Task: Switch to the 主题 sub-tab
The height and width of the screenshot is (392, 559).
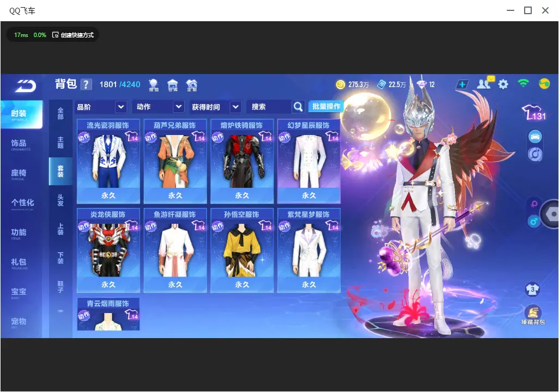Action: pyautogui.click(x=60, y=142)
